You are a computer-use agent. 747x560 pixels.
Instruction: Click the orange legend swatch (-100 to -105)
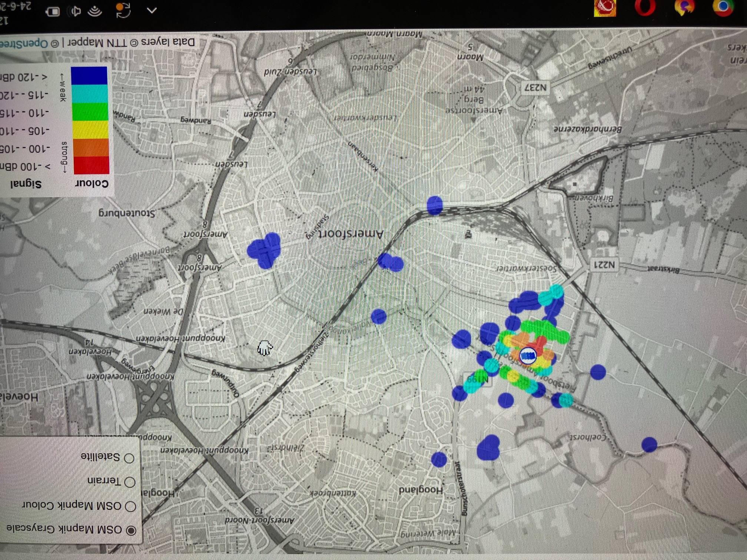(91, 147)
